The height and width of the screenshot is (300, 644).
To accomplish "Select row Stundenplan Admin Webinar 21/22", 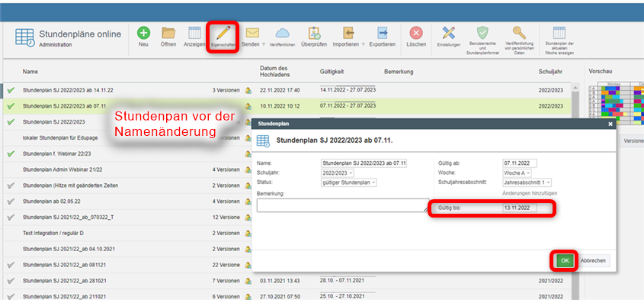I will click(127, 169).
